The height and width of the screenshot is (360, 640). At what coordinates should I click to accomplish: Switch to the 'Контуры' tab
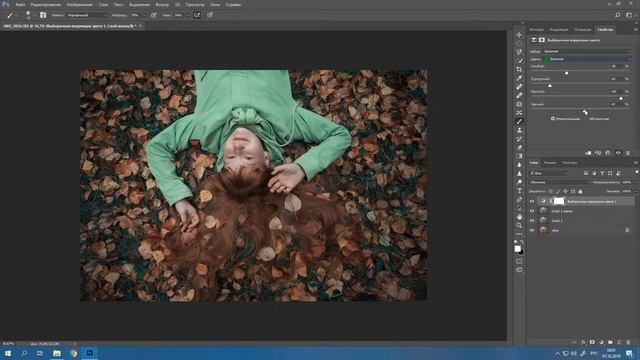pyautogui.click(x=569, y=162)
